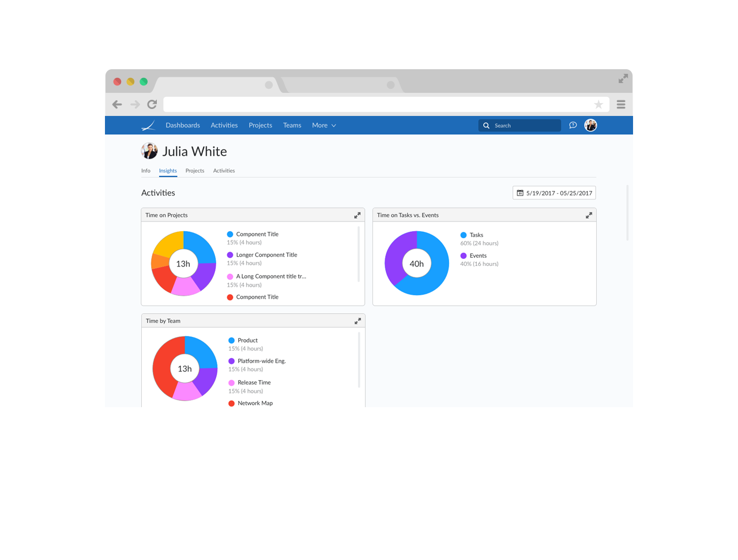Switch to the Info tab
The height and width of the screenshot is (560, 738).
click(x=146, y=171)
